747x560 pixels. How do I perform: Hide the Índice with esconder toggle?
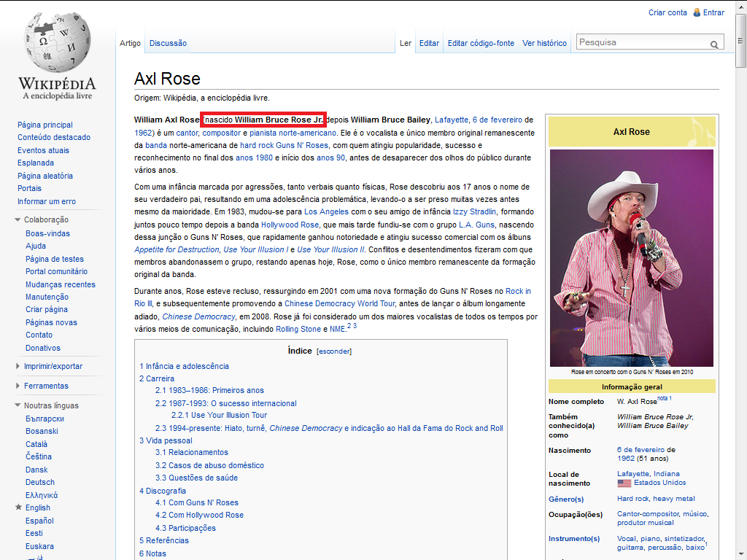click(334, 351)
